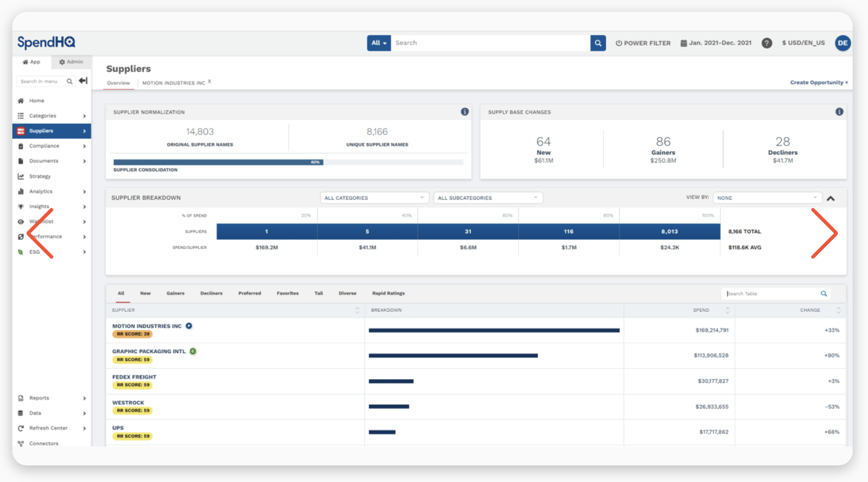
Task: Click the 8,013 suppliers breakdown segment
Action: tap(670, 232)
